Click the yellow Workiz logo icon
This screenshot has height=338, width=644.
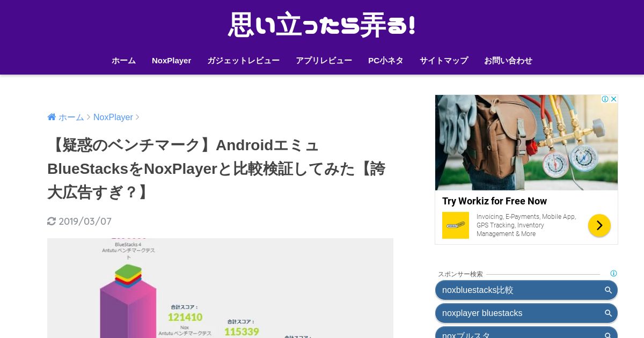pyautogui.click(x=456, y=225)
